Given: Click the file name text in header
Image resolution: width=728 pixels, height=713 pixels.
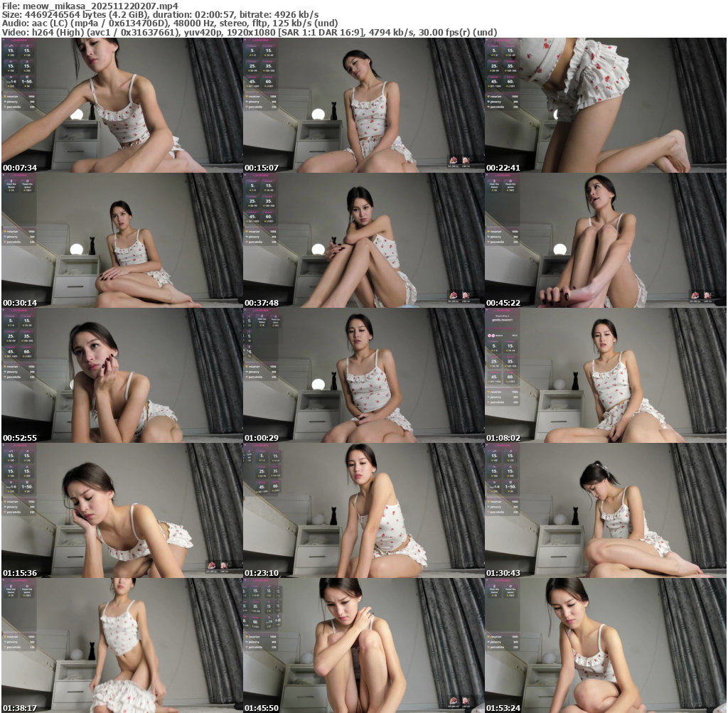Looking at the screenshot, I should (90, 6).
